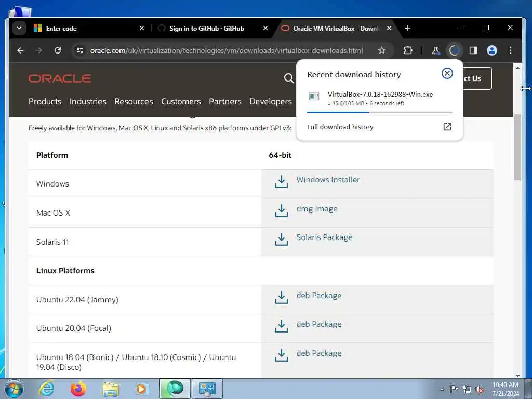Click download icon beside Solaris Package
532x399 pixels.
pyautogui.click(x=281, y=239)
